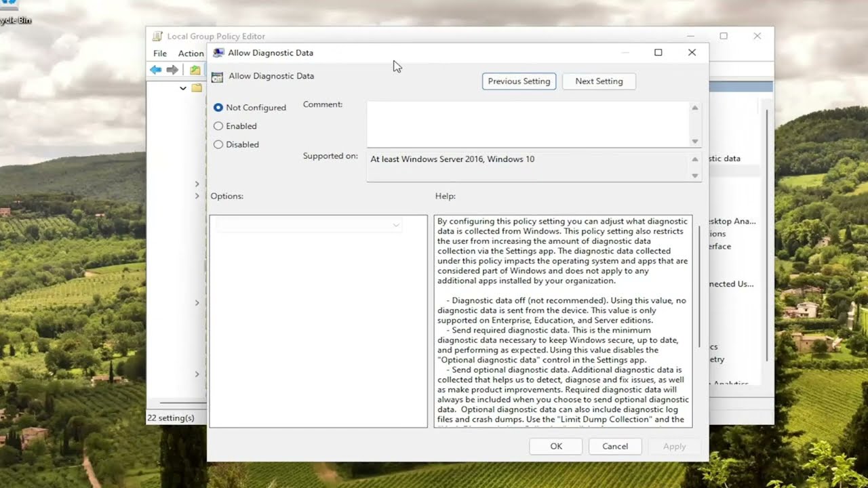Expand the first collapsed tree node chevron
Image resolution: width=868 pixels, height=488 pixels.
click(x=197, y=184)
